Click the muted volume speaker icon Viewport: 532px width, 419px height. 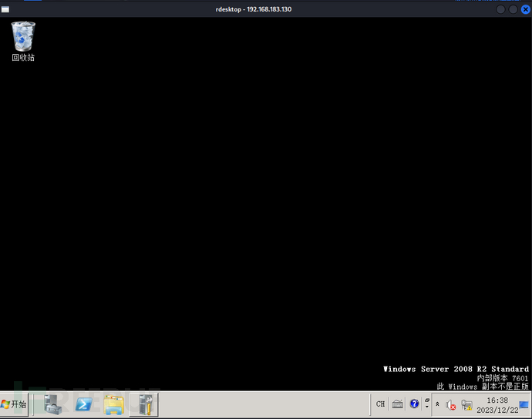click(x=451, y=404)
